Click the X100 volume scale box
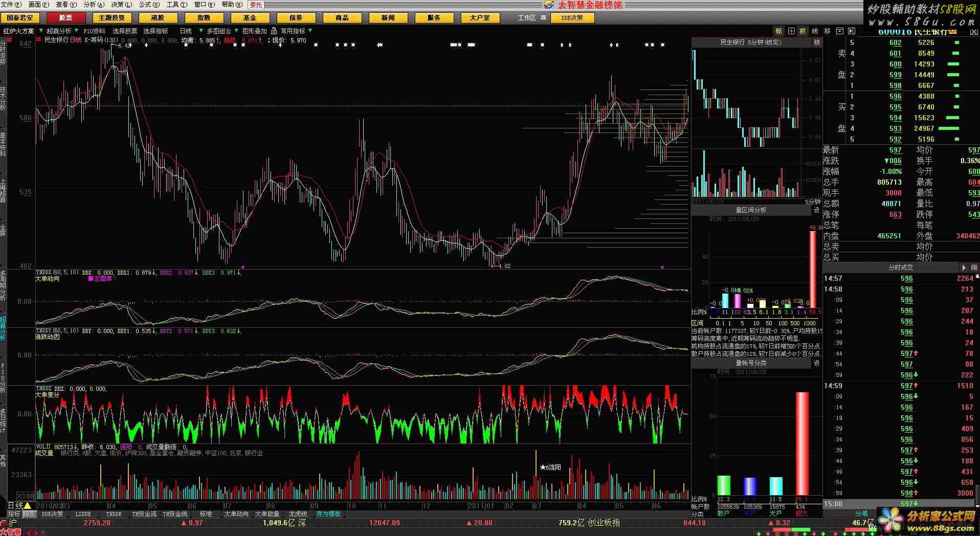 click(25, 496)
